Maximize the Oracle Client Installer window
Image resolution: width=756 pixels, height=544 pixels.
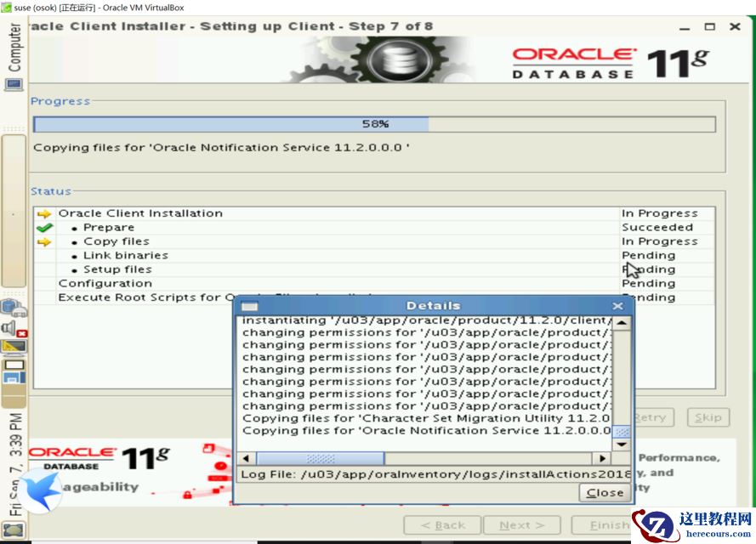(x=710, y=26)
